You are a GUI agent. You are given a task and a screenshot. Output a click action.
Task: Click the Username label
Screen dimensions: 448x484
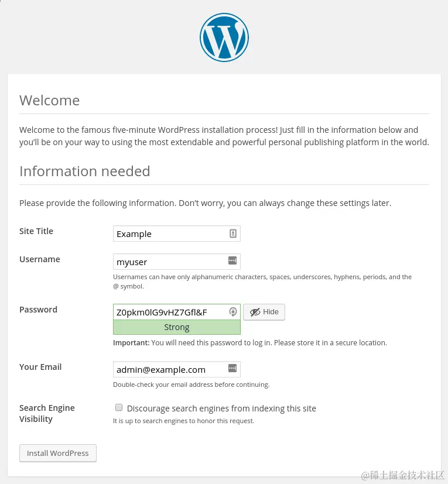point(40,259)
